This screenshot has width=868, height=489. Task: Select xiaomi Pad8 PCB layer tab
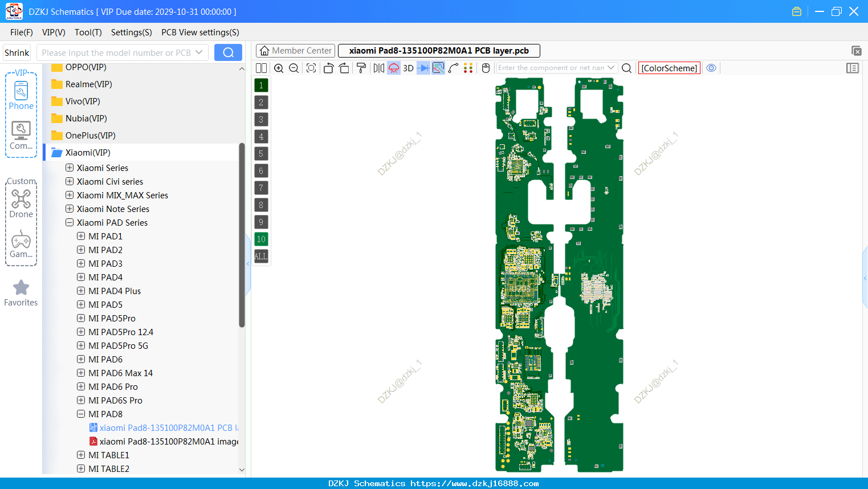[x=439, y=51]
